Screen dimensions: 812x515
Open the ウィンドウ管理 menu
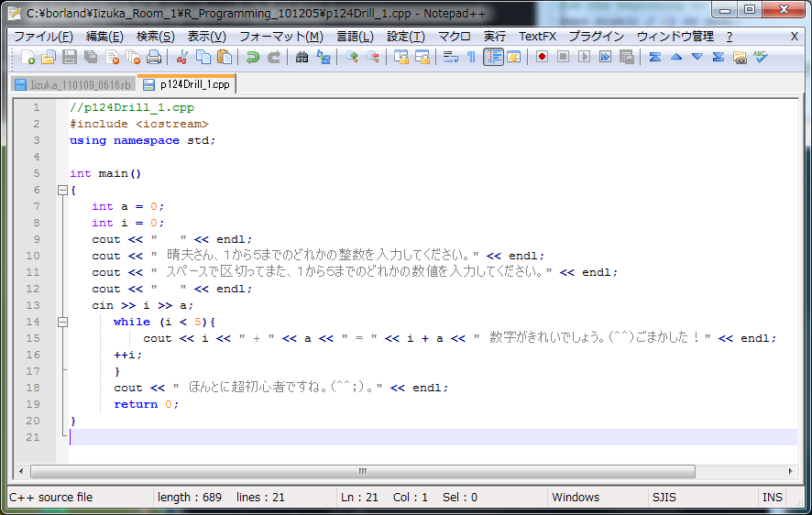(x=675, y=37)
